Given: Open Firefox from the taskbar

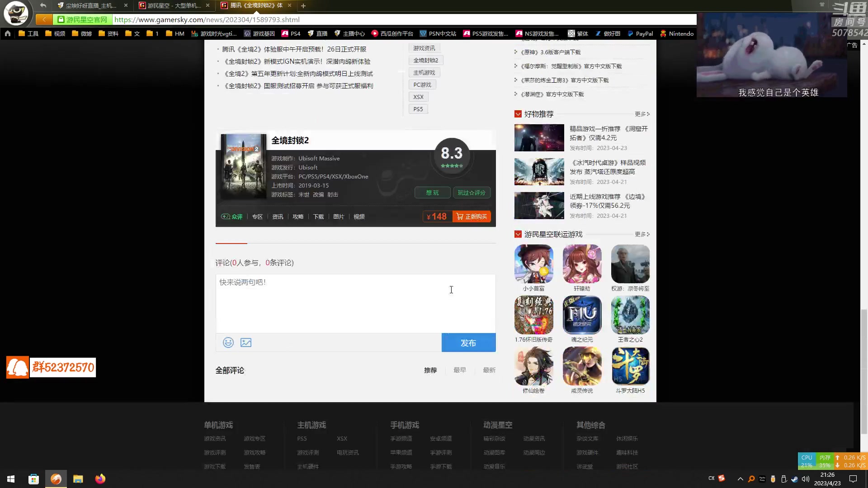Looking at the screenshot, I should 100,479.
